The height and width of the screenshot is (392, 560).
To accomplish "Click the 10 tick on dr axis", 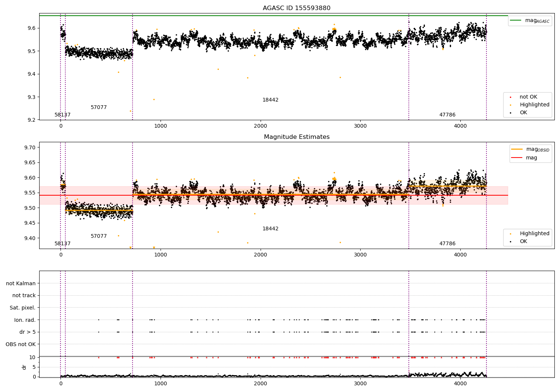I will tap(32, 357).
